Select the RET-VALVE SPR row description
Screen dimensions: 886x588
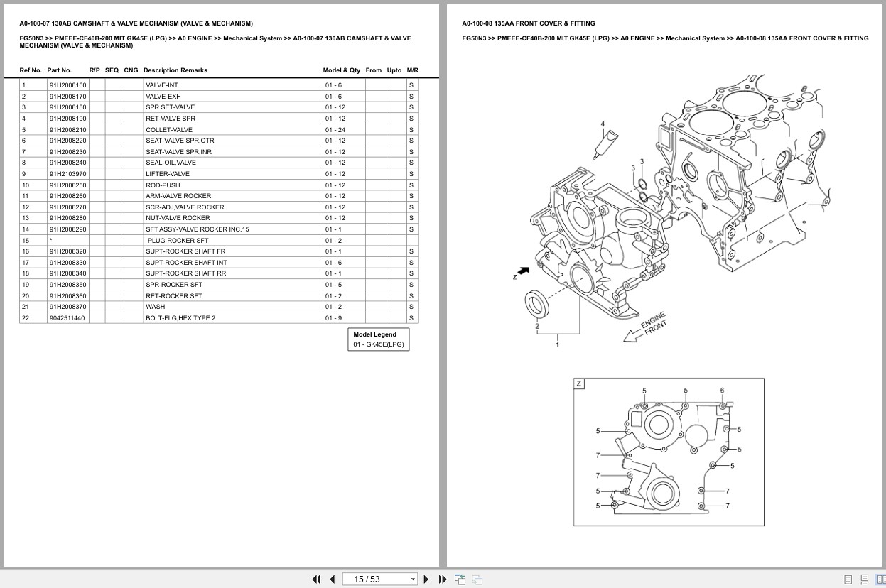coord(171,119)
